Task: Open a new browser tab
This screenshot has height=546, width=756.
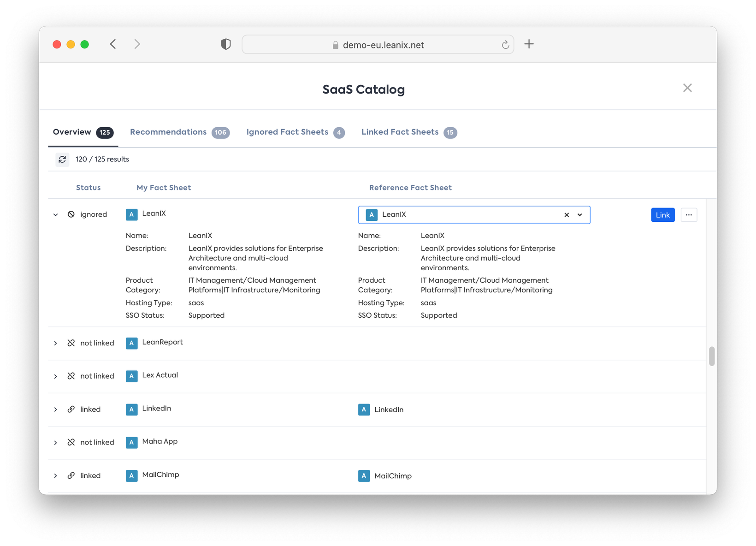Action: click(x=529, y=44)
